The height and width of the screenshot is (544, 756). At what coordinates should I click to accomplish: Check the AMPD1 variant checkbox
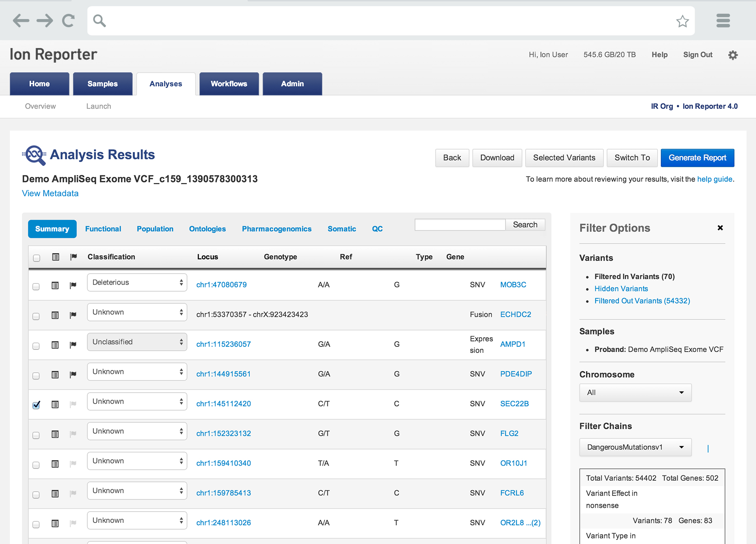[x=36, y=346]
